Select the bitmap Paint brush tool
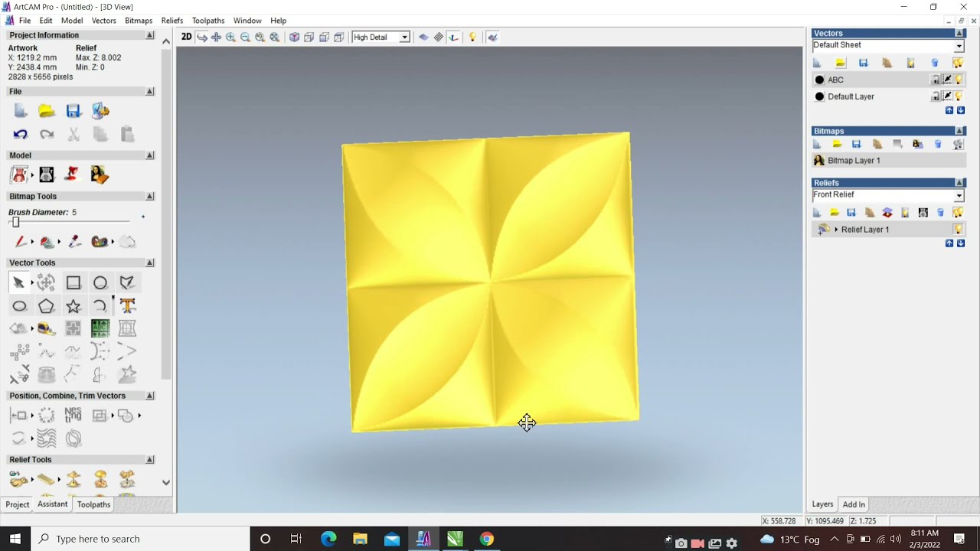Image resolution: width=980 pixels, height=551 pixels. pos(21,242)
